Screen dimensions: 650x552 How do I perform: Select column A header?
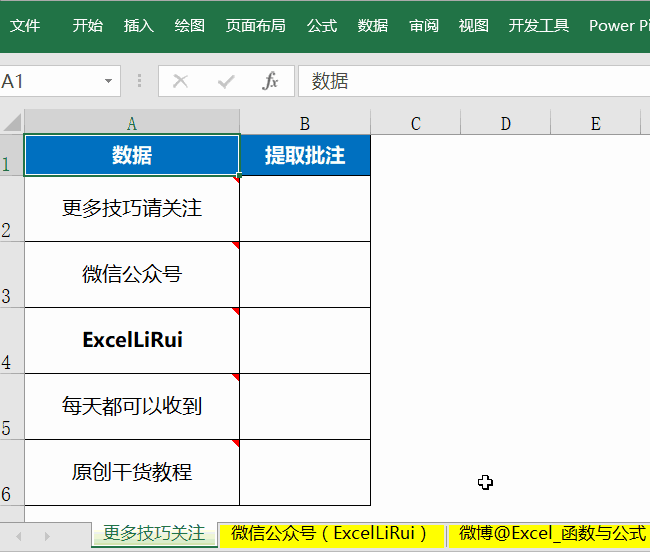[x=132, y=123]
